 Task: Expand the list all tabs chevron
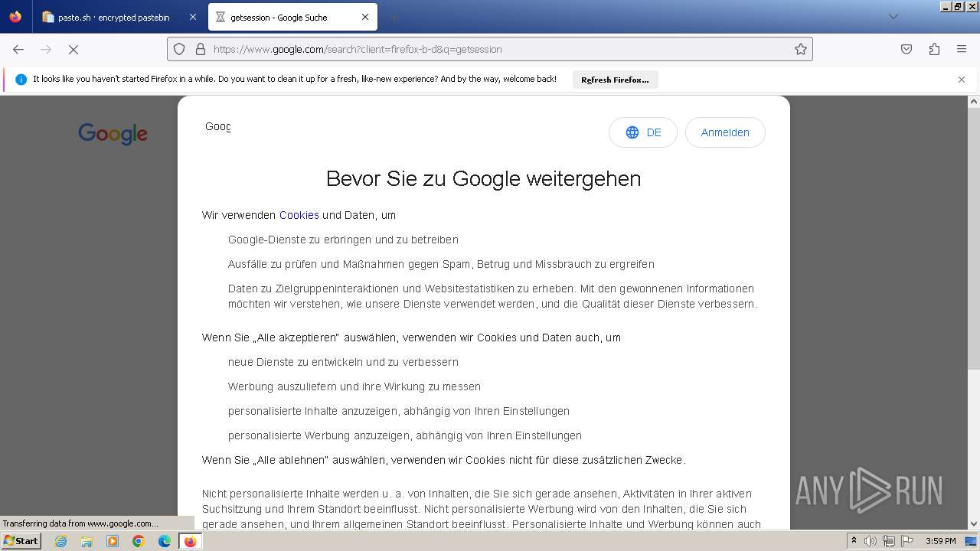tap(893, 17)
